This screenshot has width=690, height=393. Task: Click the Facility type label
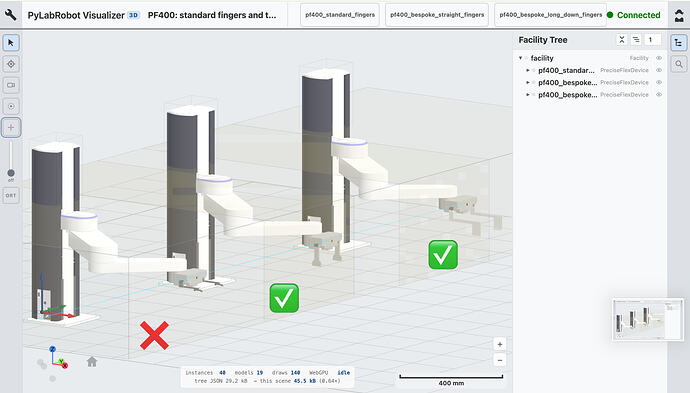639,58
